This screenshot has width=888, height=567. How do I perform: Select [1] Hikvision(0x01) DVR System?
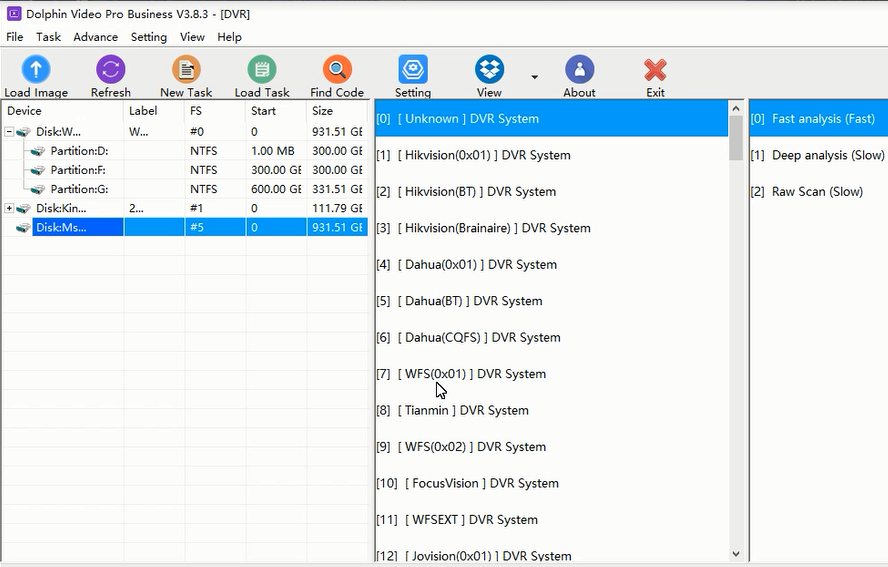click(552, 155)
